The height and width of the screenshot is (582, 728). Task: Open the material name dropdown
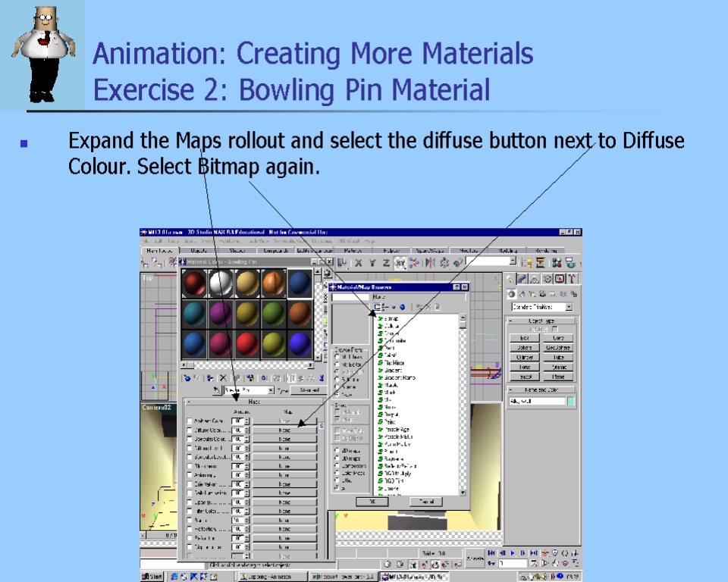pos(271,390)
